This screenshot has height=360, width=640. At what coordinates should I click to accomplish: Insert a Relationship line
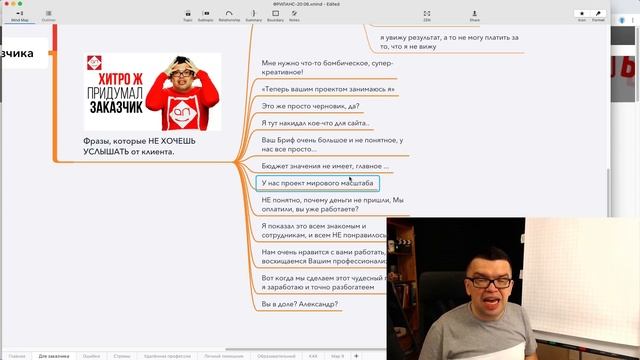point(229,16)
